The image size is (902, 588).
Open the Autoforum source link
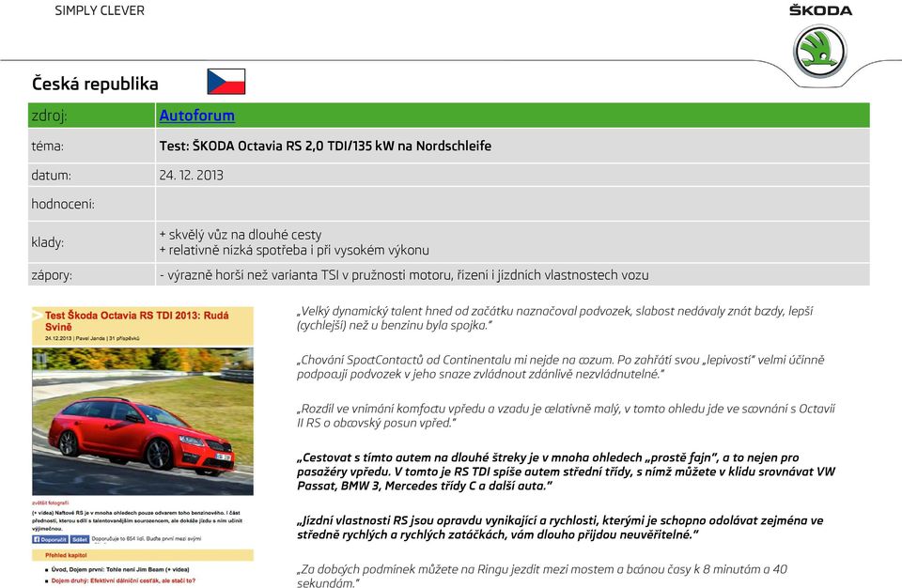(196, 116)
